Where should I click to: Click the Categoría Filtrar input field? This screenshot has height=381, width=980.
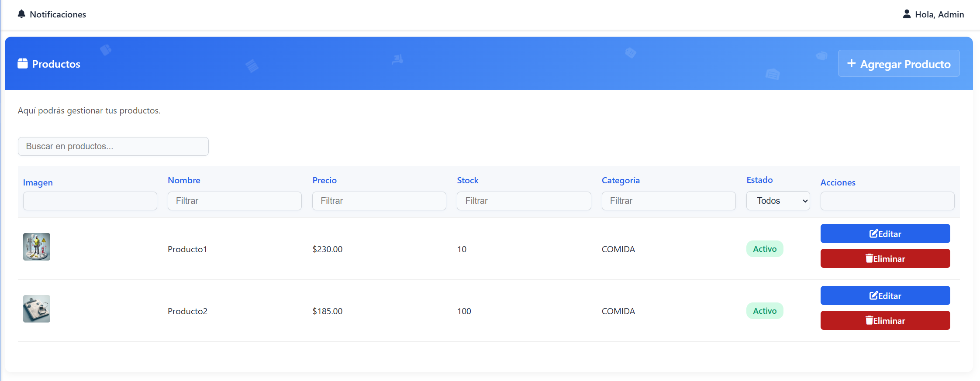pyautogui.click(x=668, y=201)
